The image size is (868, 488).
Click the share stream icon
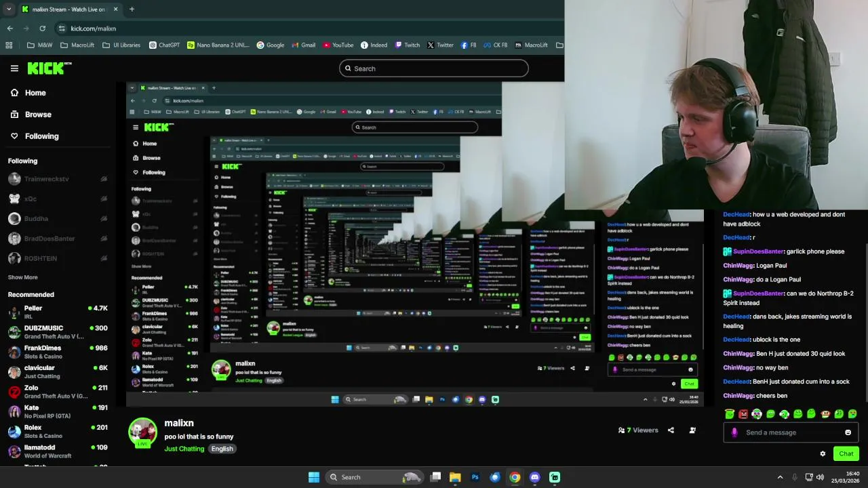pos(671,430)
